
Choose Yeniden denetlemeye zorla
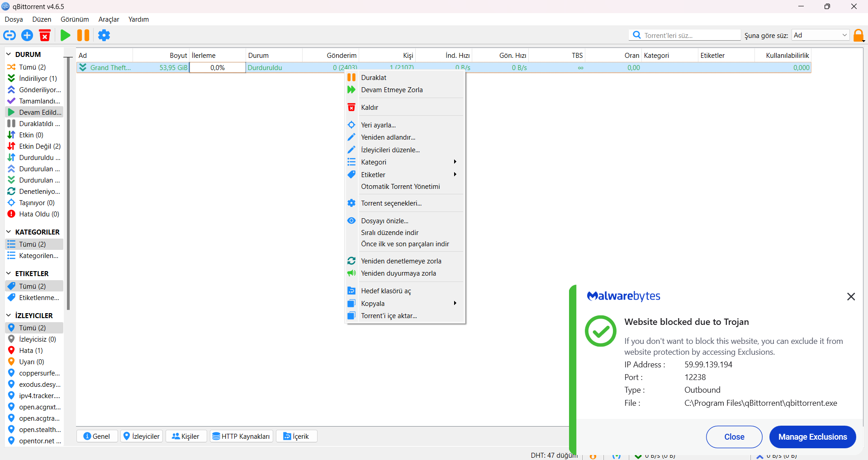(x=405, y=261)
